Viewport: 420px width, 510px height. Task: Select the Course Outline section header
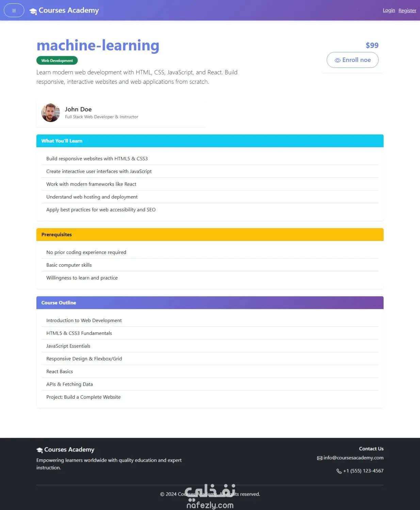click(210, 303)
